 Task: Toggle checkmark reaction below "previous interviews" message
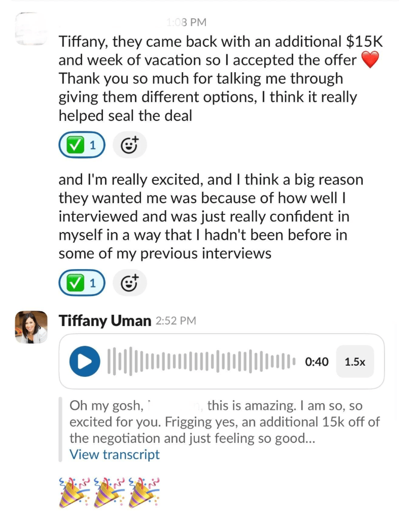click(82, 283)
